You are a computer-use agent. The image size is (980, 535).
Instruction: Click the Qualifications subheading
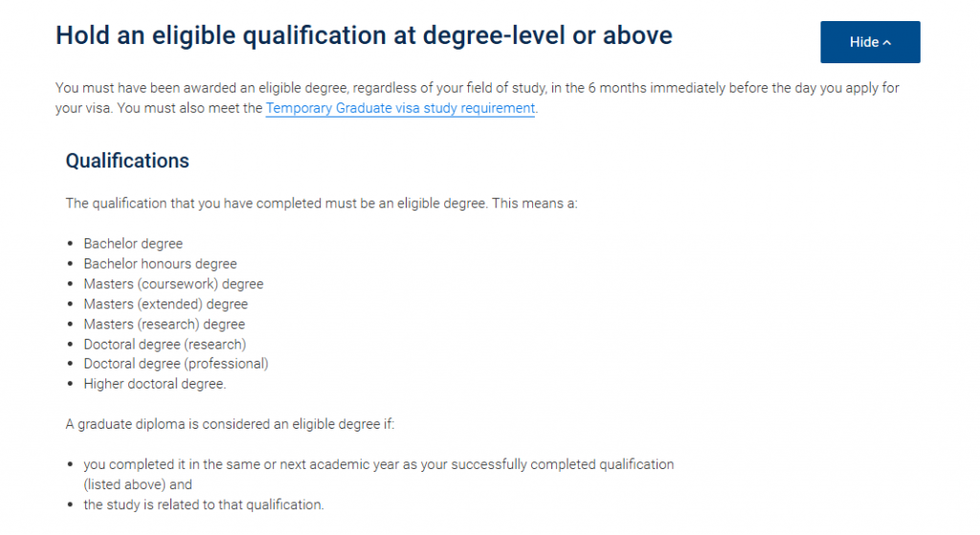click(x=127, y=161)
